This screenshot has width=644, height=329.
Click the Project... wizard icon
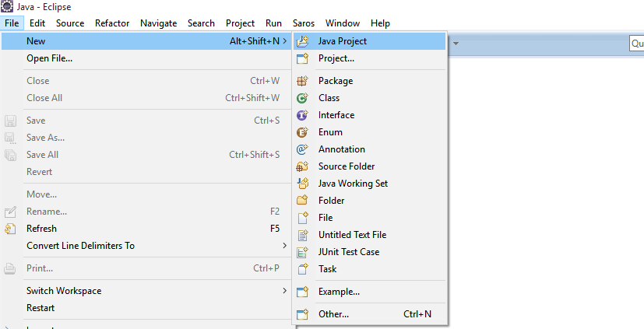point(302,58)
